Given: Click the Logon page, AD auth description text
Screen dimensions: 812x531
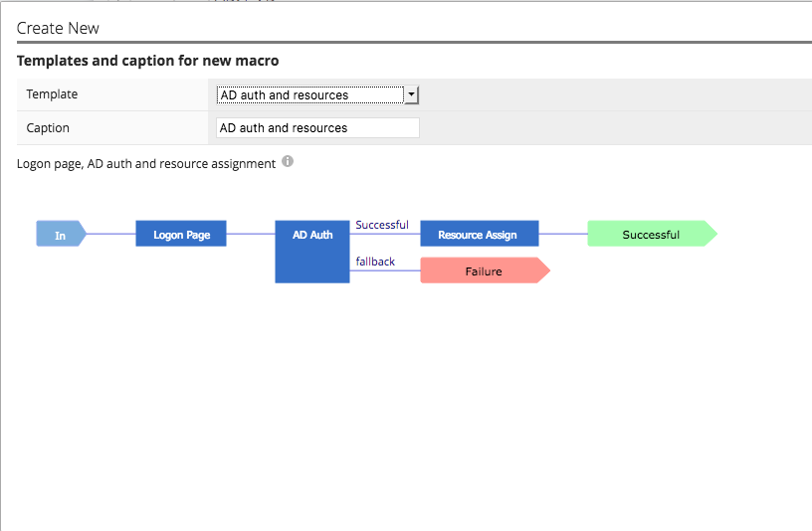Looking at the screenshot, I should [x=146, y=163].
